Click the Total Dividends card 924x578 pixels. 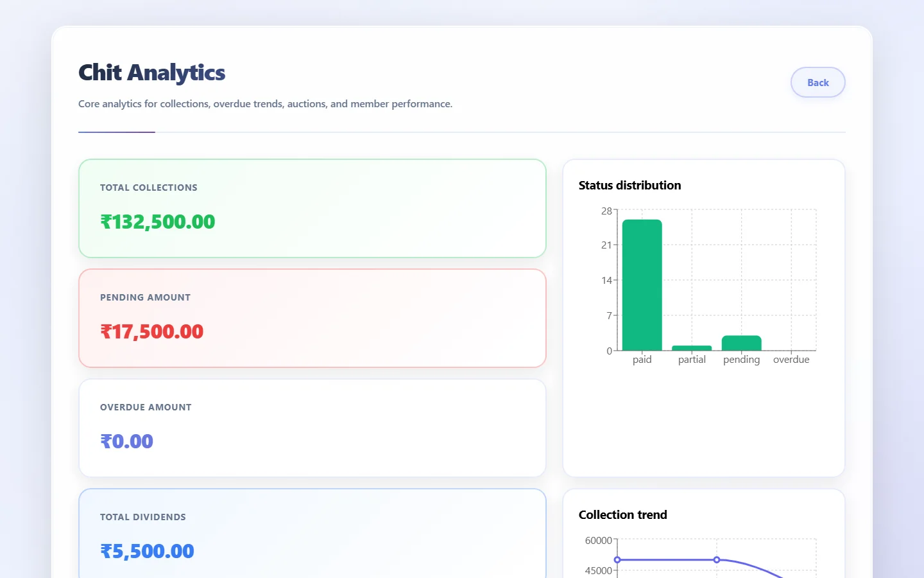point(312,534)
